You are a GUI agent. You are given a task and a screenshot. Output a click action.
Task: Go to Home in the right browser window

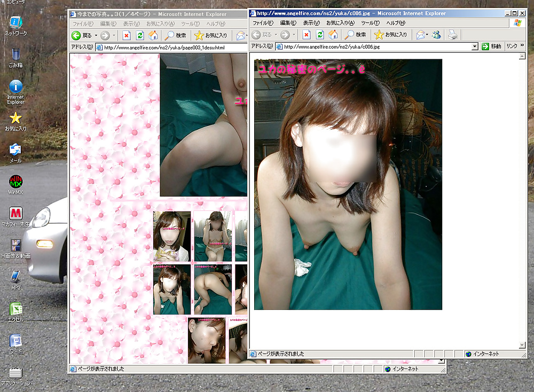coord(333,35)
